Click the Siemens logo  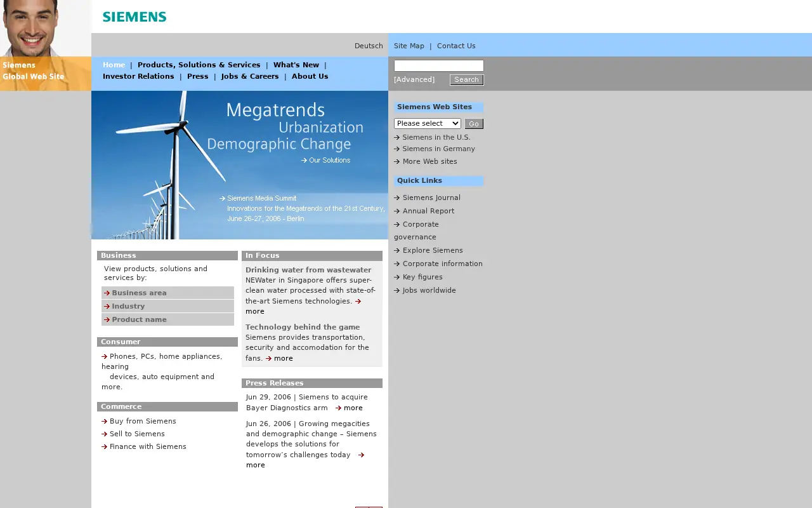coord(134,17)
